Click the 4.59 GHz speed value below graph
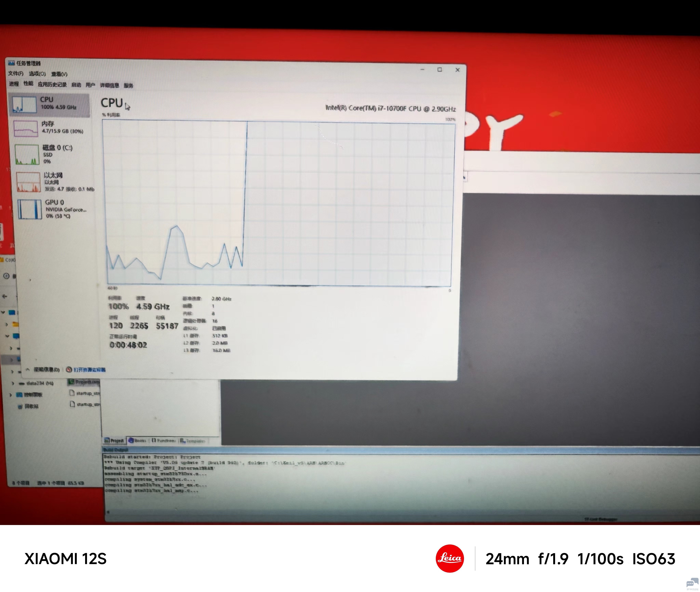 (153, 307)
